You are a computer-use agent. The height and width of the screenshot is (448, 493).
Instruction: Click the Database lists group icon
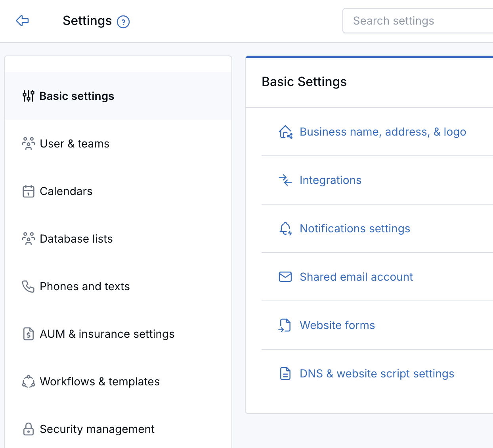pyautogui.click(x=29, y=239)
